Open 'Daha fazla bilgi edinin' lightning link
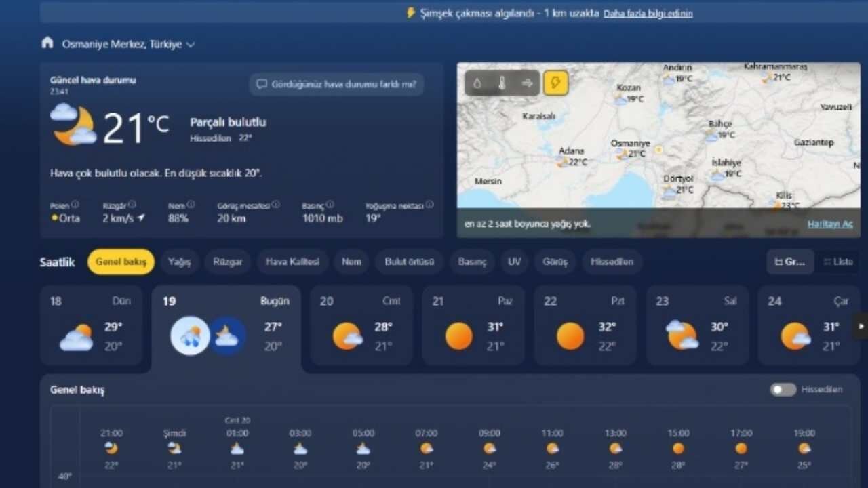 (x=648, y=13)
